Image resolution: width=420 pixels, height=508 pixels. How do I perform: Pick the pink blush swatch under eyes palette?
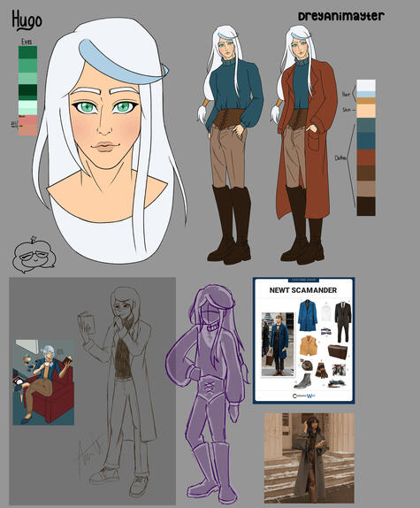pyautogui.click(x=27, y=125)
